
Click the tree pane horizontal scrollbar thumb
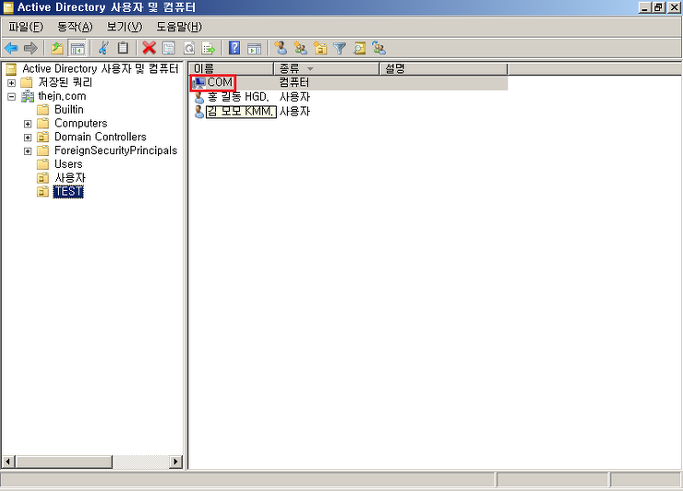[x=64, y=461]
